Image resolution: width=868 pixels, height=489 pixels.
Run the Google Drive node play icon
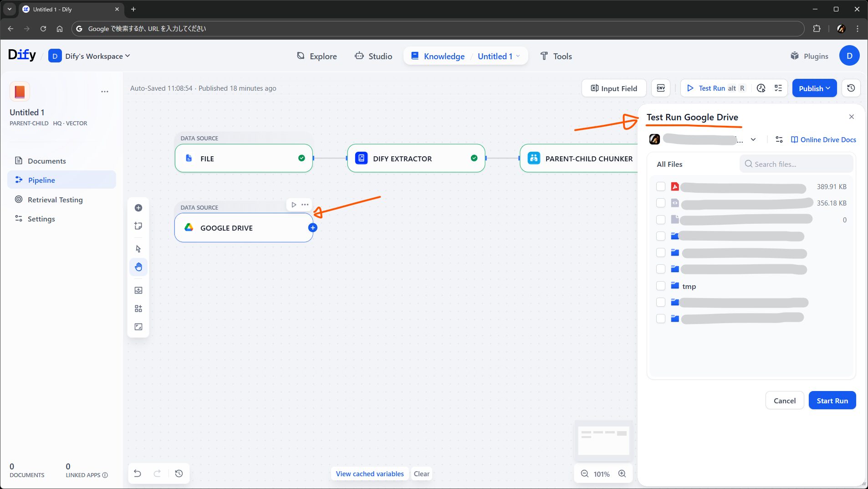294,205
